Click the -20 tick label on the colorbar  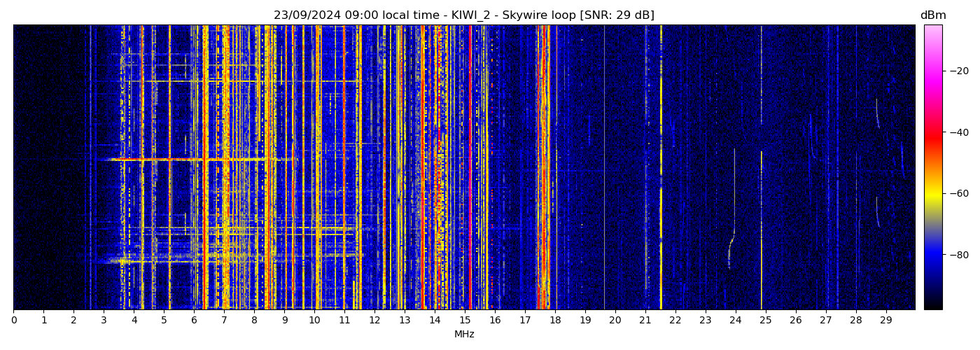[959, 71]
